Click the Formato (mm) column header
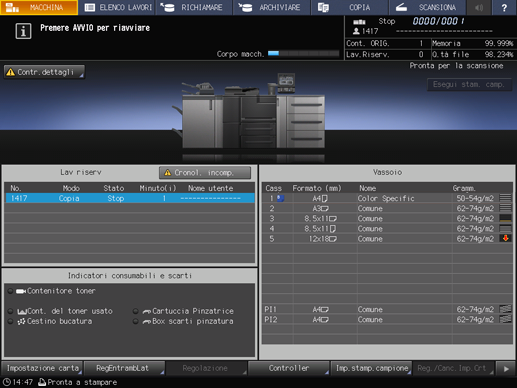The height and width of the screenshot is (388, 517). tap(317, 188)
